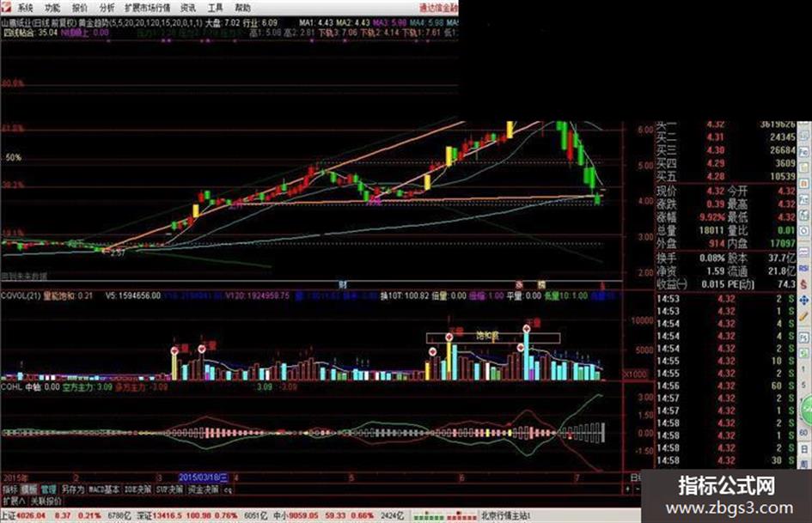The width and height of the screenshot is (812, 523).
Task: Click the 现价 4.32 quote row
Action: (690, 191)
